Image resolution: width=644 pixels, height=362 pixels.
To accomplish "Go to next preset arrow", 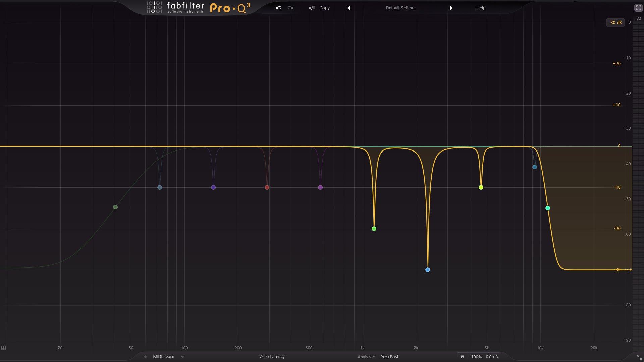I will [x=451, y=8].
